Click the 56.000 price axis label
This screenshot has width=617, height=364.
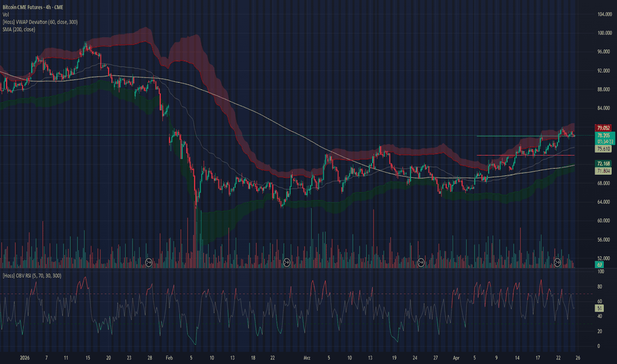[x=604, y=240]
